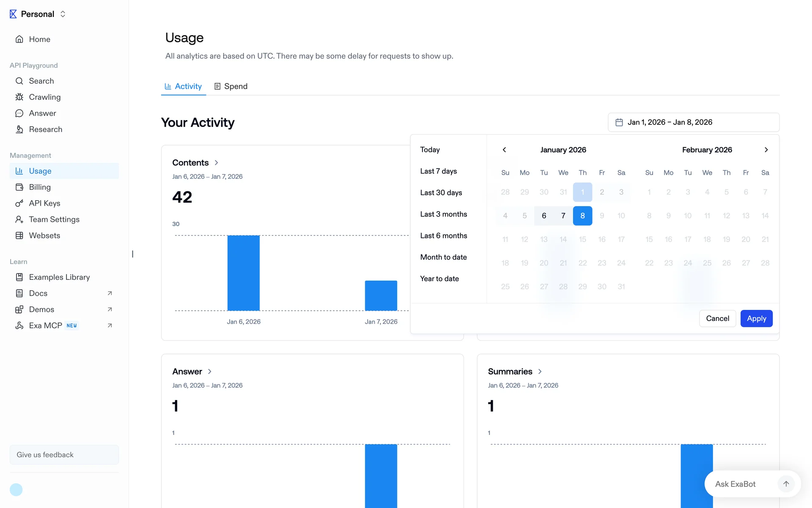
Task: Expand Summaries details chevron
Action: [x=540, y=371]
